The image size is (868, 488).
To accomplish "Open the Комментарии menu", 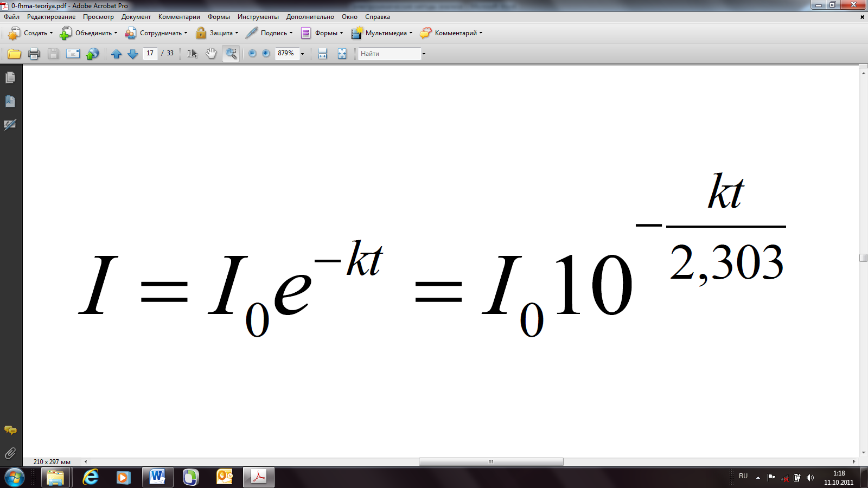I will click(x=179, y=17).
